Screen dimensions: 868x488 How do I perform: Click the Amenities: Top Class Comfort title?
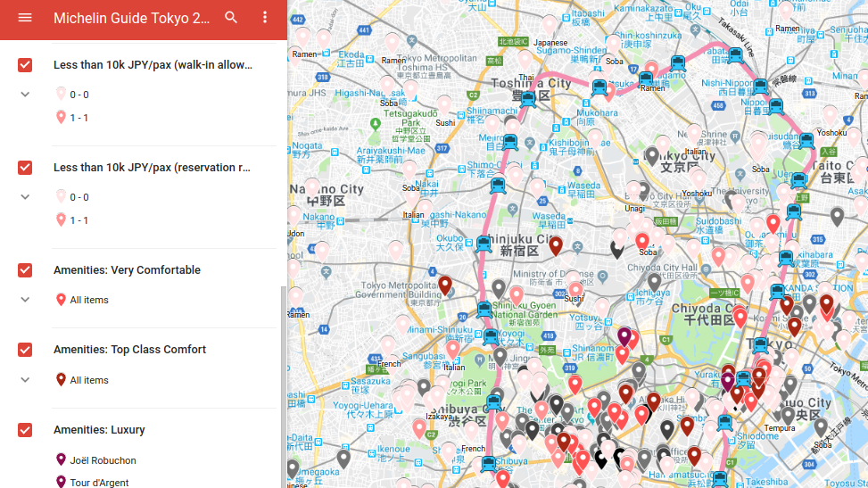point(129,350)
